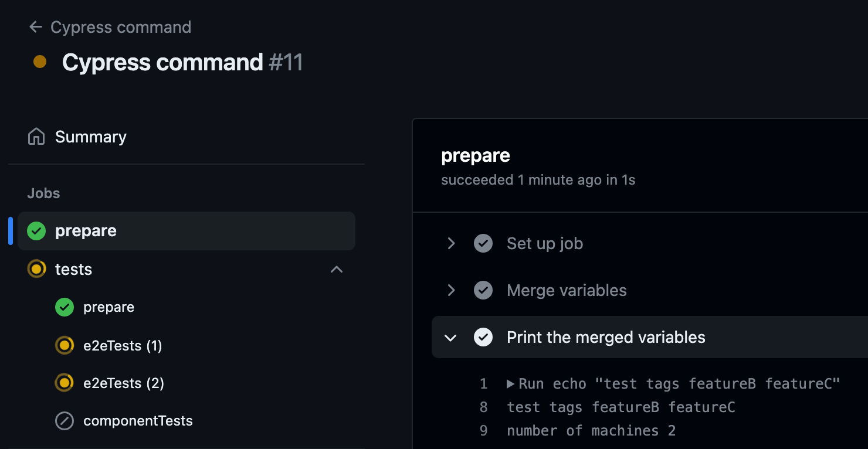Click the back arrow beside Cypress command
This screenshot has width=868, height=449.
[35, 26]
